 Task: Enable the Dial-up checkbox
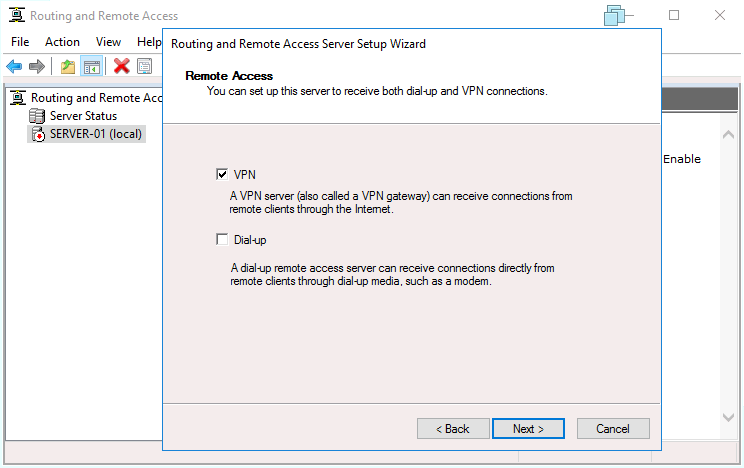[222, 240]
